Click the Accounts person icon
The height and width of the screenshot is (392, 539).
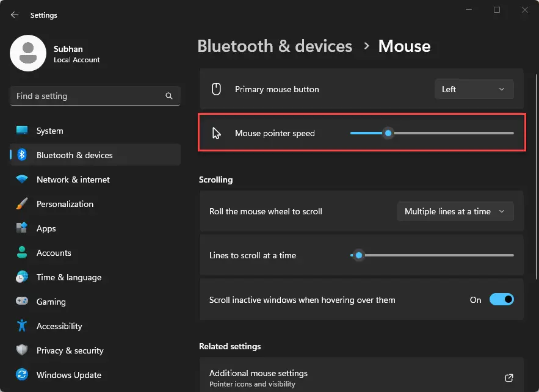point(22,252)
